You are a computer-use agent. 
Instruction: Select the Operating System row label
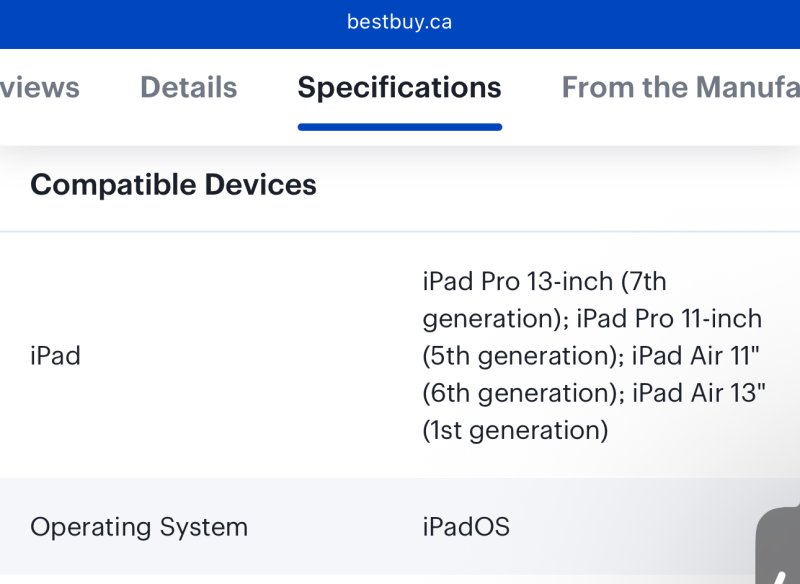[139, 527]
